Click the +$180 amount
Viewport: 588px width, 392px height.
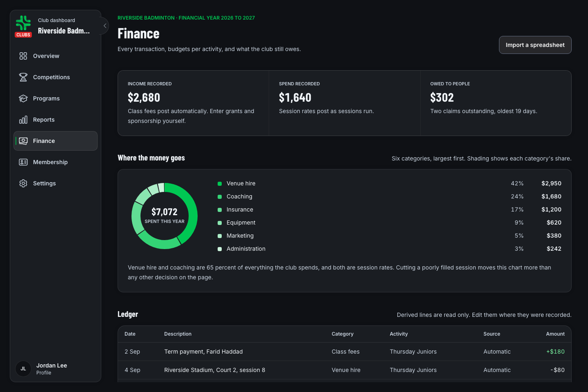(x=555, y=352)
